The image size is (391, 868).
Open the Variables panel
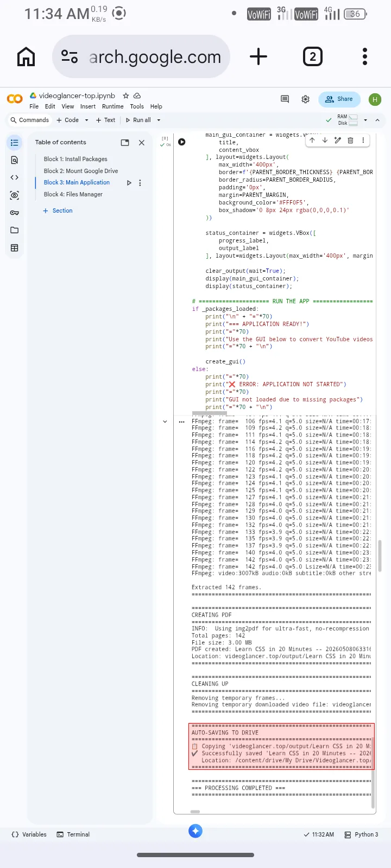coord(29,834)
